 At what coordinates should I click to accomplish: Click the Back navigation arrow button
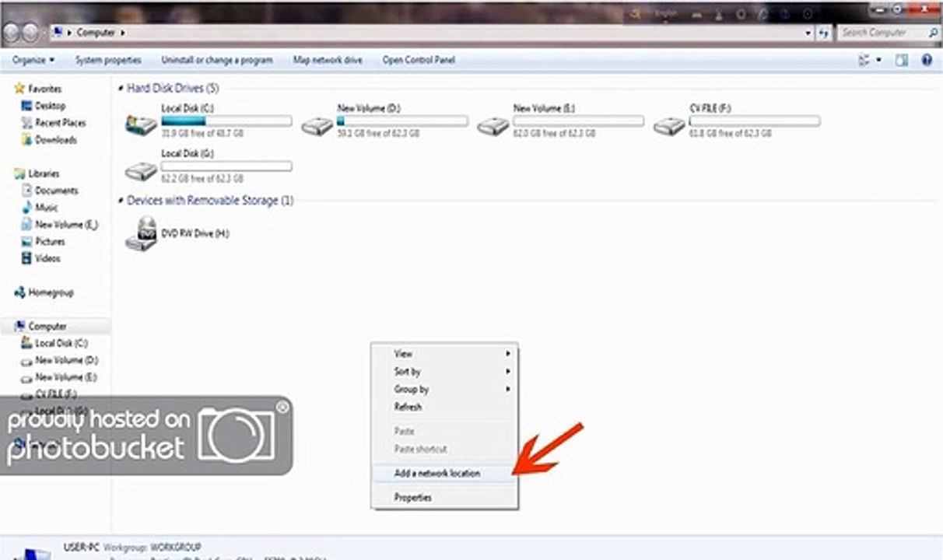coord(12,33)
